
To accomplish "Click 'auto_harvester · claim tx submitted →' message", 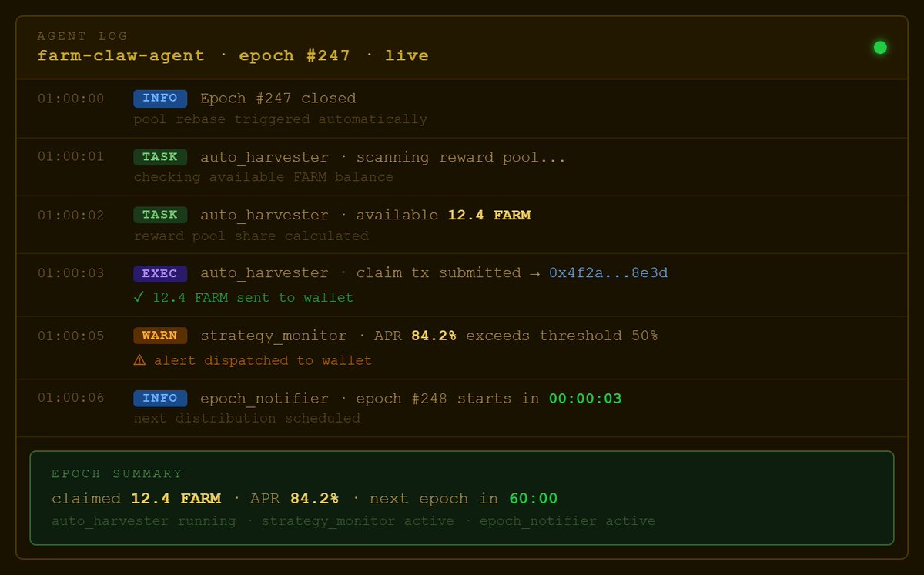I will [371, 273].
